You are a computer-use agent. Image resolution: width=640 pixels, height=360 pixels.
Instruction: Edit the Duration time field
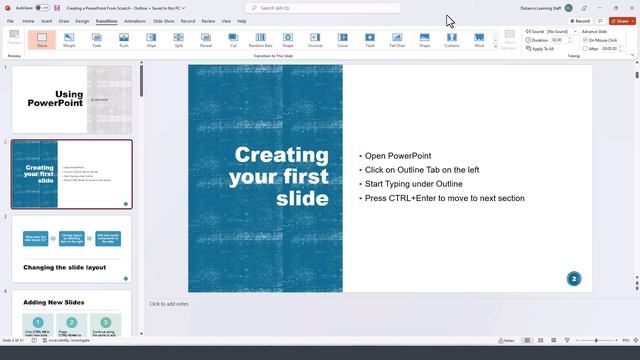pos(558,40)
